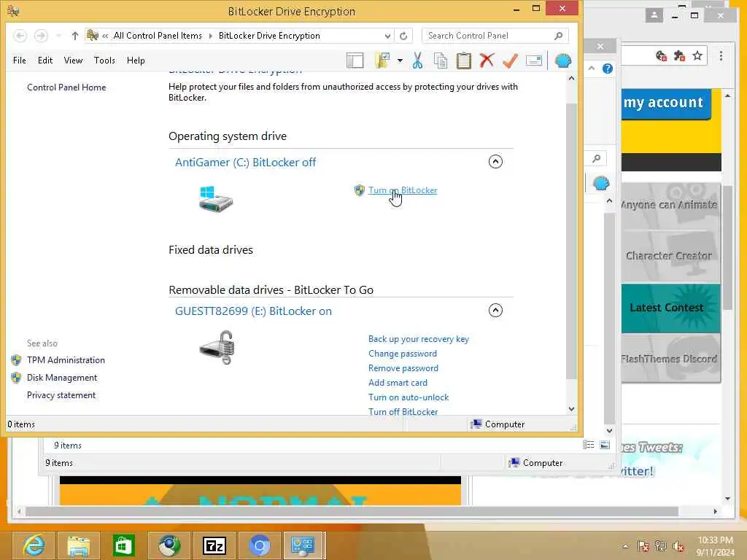Click the orange checkmark toolbar icon

click(x=510, y=61)
